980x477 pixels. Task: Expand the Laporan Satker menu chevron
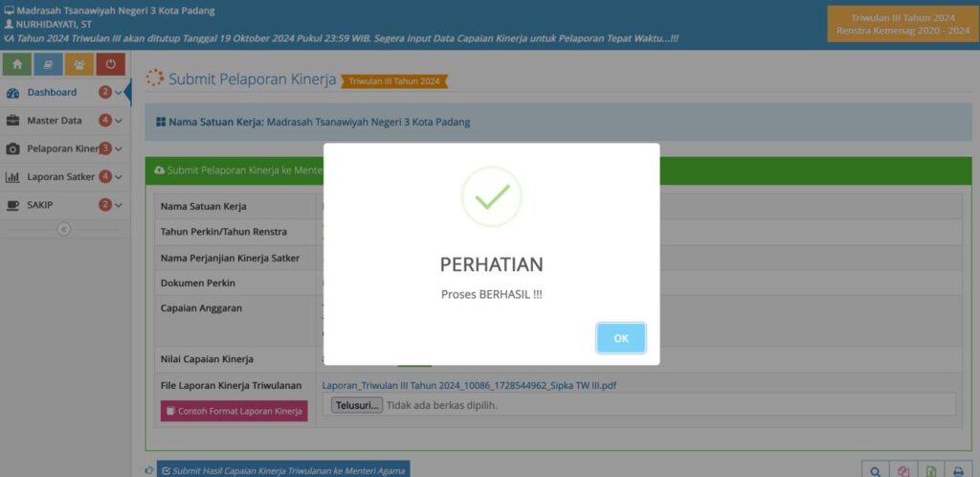119,177
